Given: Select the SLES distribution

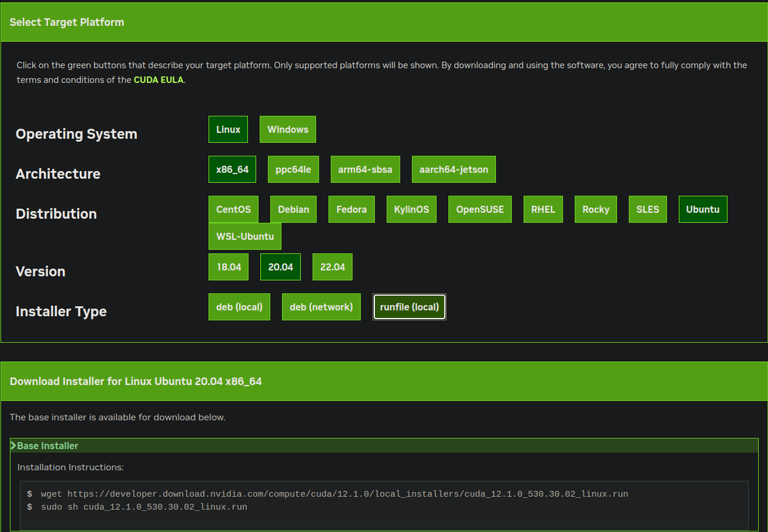Looking at the screenshot, I should [x=647, y=209].
